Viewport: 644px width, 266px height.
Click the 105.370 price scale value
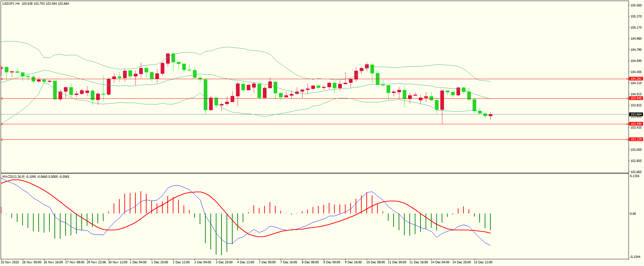pos(636,16)
